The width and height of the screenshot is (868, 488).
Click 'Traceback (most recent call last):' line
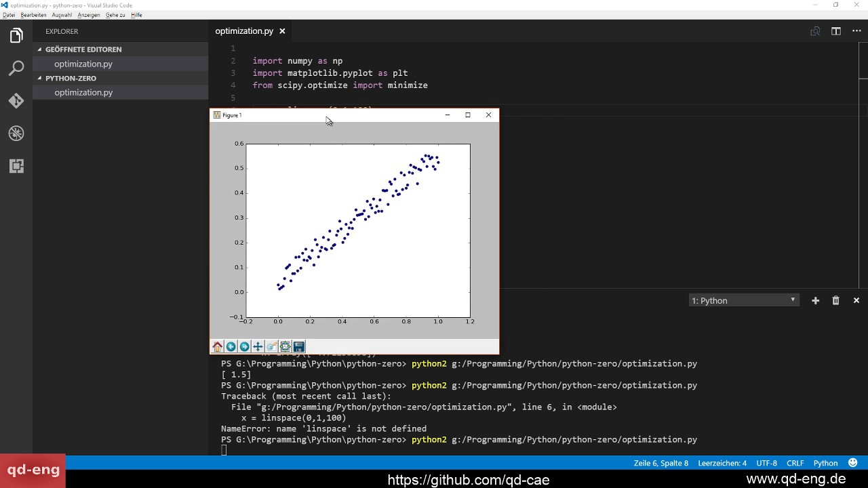click(x=306, y=396)
